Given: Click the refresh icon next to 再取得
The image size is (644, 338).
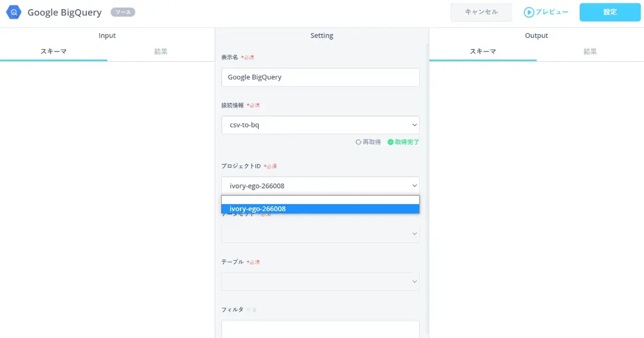Looking at the screenshot, I should click(x=358, y=142).
